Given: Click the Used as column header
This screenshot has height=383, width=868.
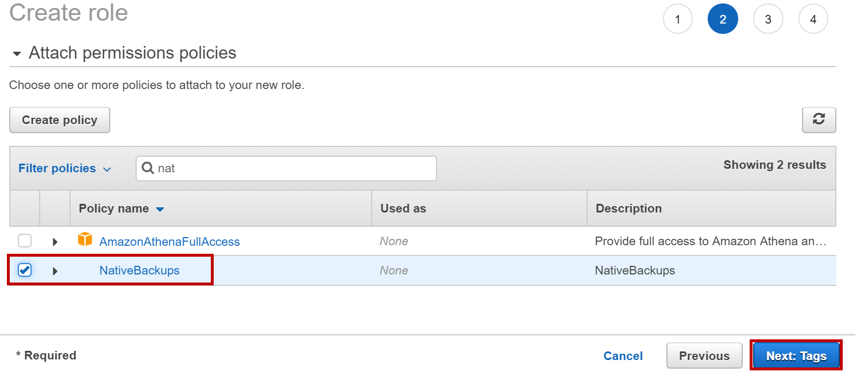Looking at the screenshot, I should pyautogui.click(x=403, y=208).
